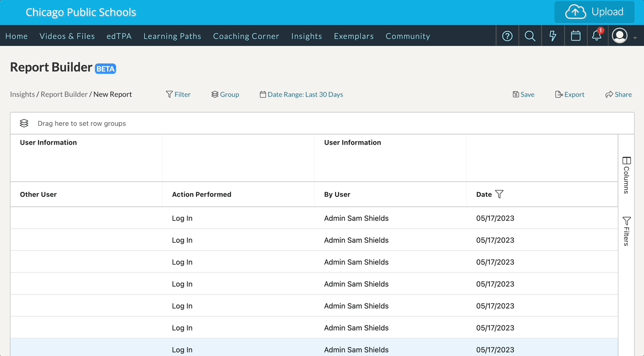Screen dimensions: 644x356
Task: Switch to the Coaching Corner menu item
Action: click(x=246, y=36)
